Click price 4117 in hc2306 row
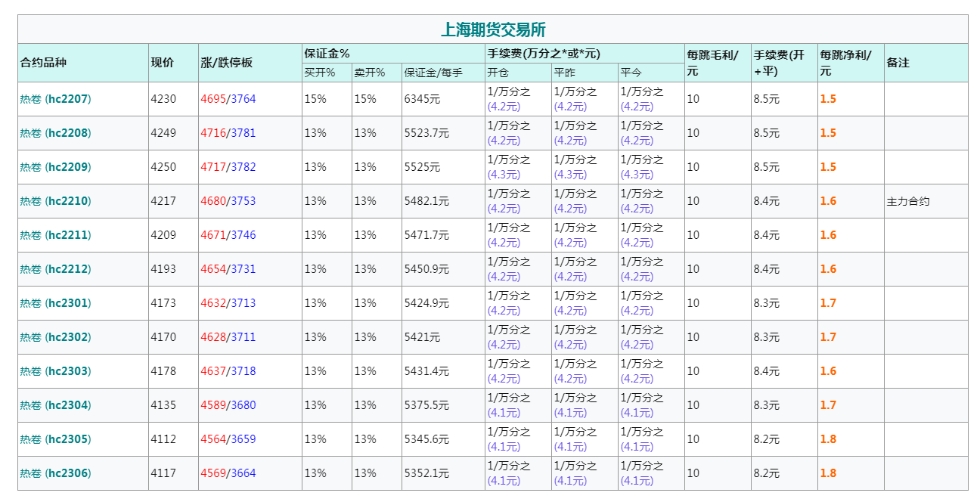 (163, 473)
